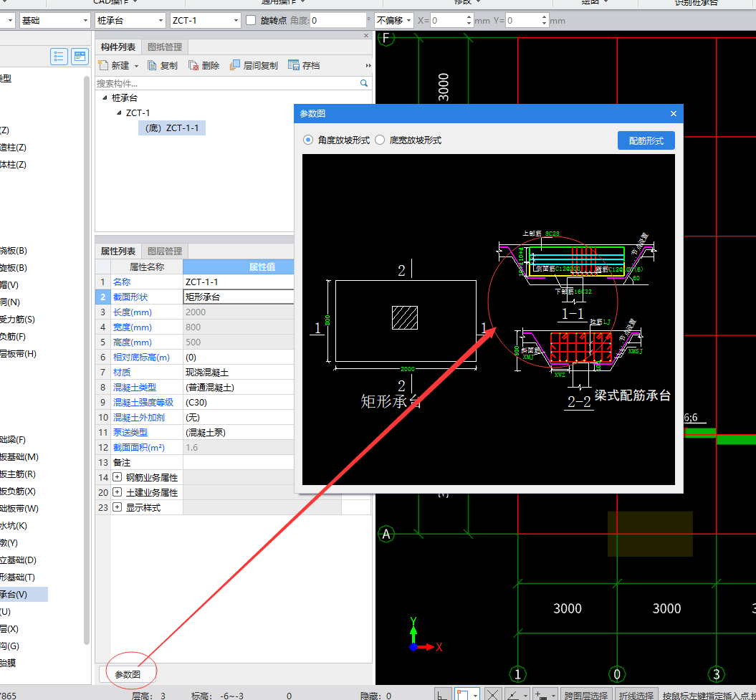Click the 配筋形式 button
The height and width of the screenshot is (700, 756).
tap(646, 140)
